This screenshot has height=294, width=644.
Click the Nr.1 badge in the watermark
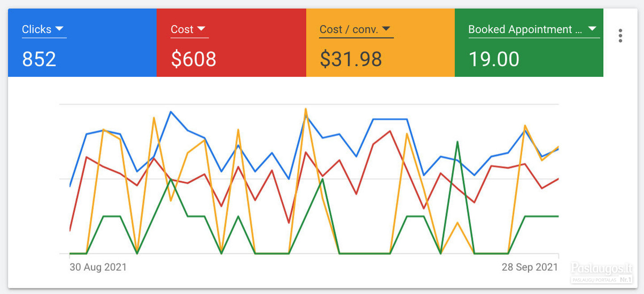coord(625,280)
